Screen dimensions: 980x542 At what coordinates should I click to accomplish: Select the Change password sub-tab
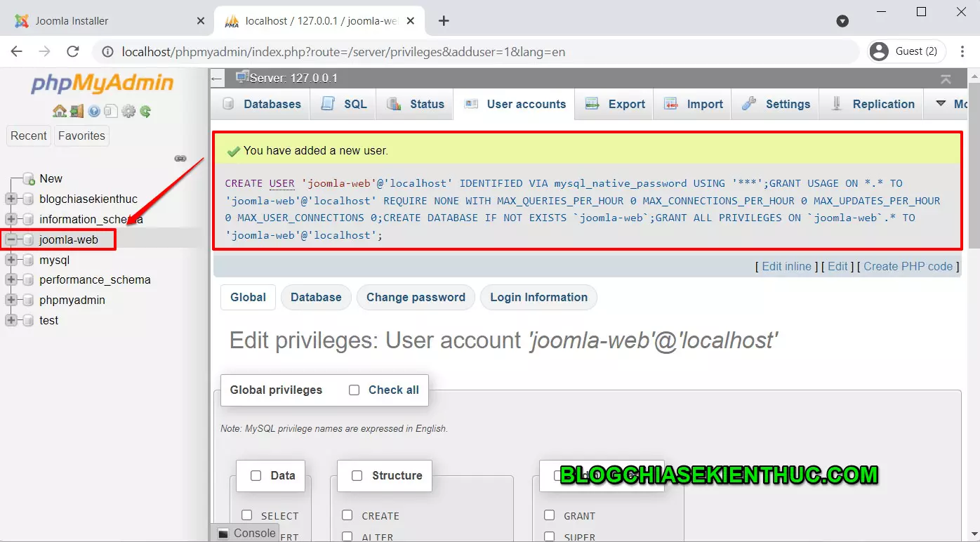(x=416, y=297)
